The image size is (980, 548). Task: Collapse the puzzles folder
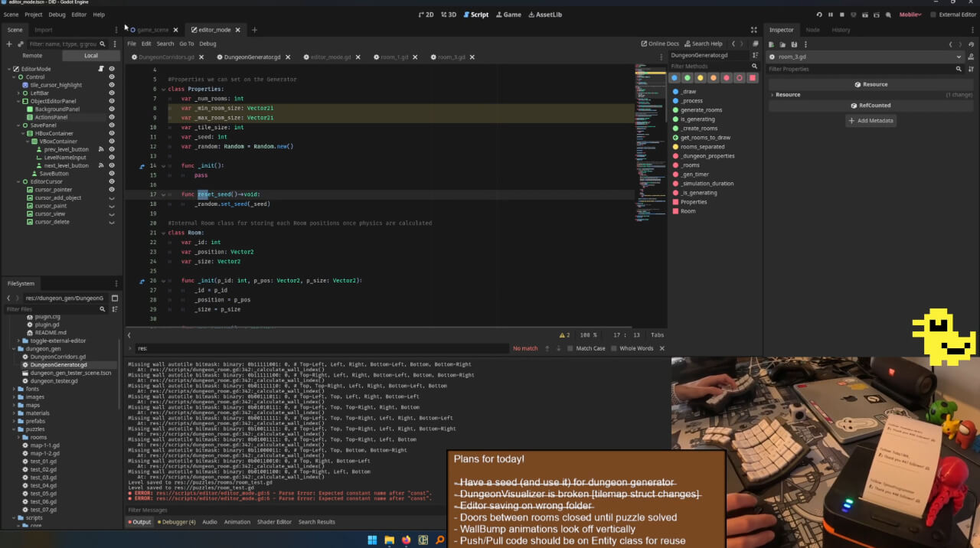pyautogui.click(x=15, y=429)
